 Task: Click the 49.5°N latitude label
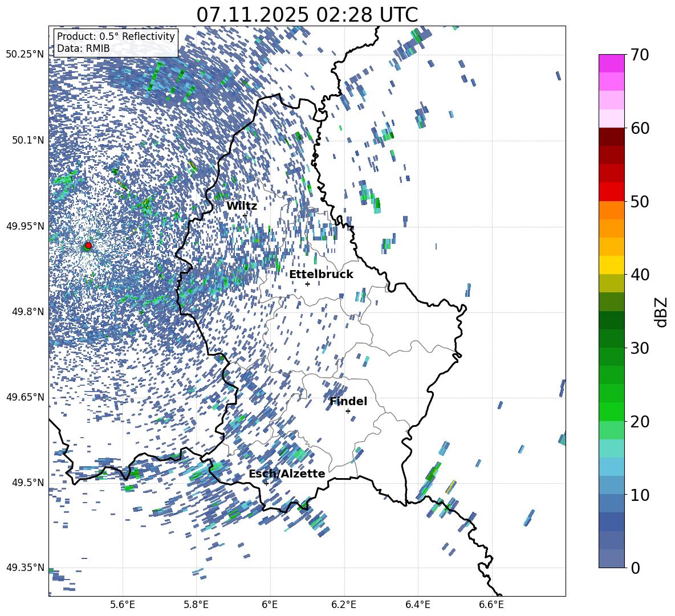pyautogui.click(x=28, y=483)
